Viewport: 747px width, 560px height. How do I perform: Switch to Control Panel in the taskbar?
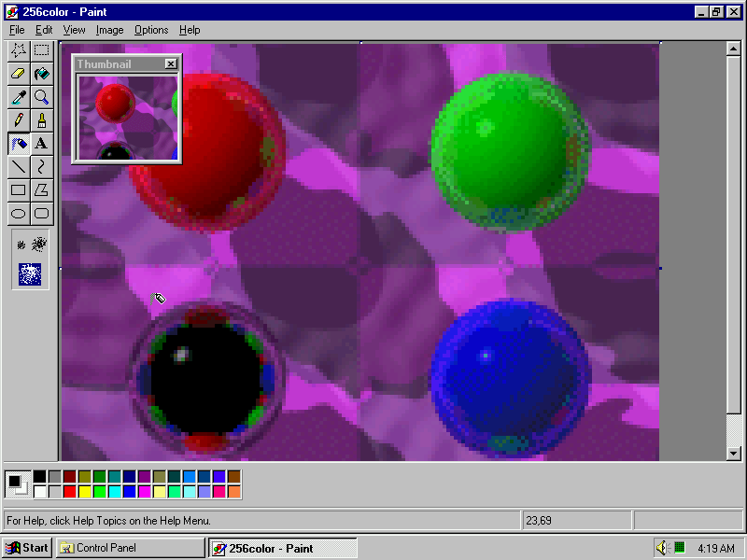(x=130, y=548)
